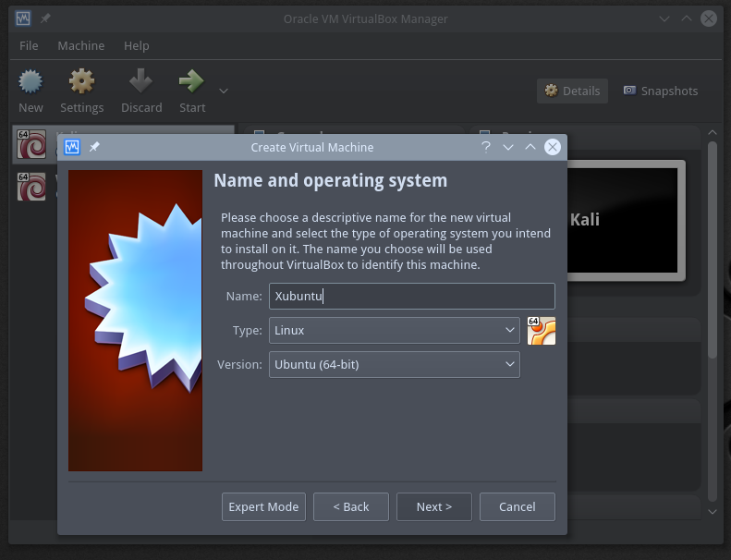This screenshot has width=731, height=560.
Task: Click the dialog help question mark
Action: click(486, 147)
